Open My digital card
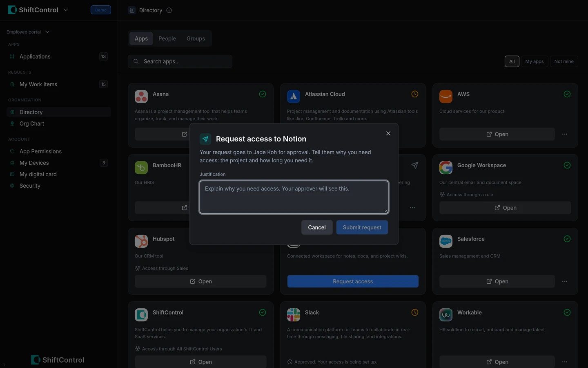Image resolution: width=588 pixels, height=368 pixels. click(x=59, y=174)
